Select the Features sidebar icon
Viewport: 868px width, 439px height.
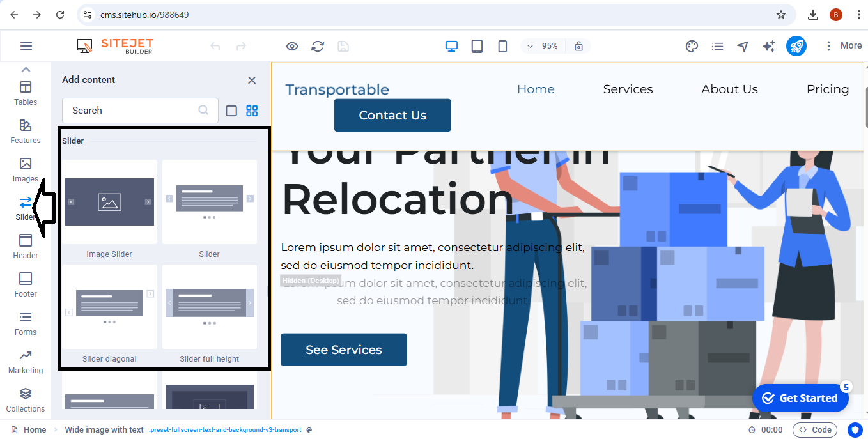(x=26, y=132)
